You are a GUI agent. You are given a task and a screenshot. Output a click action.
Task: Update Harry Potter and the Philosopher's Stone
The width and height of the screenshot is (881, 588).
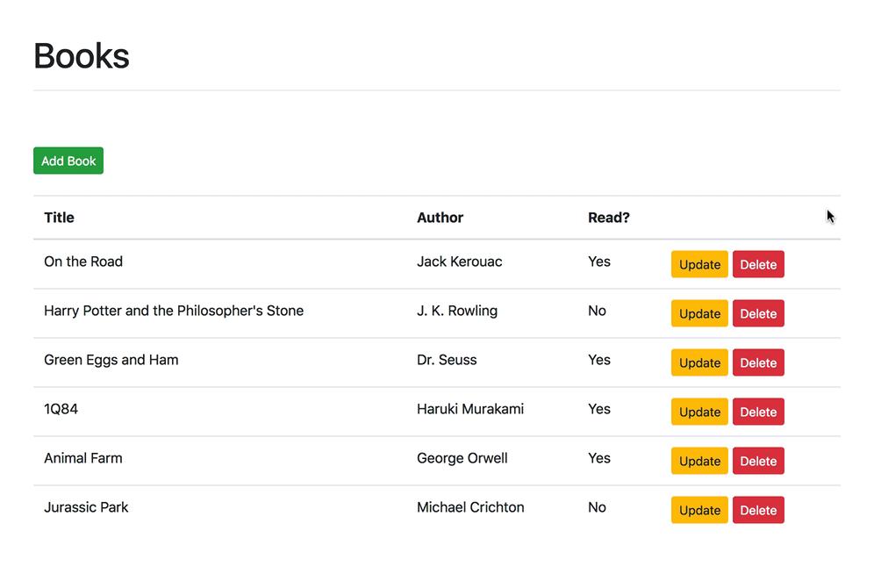[699, 313]
